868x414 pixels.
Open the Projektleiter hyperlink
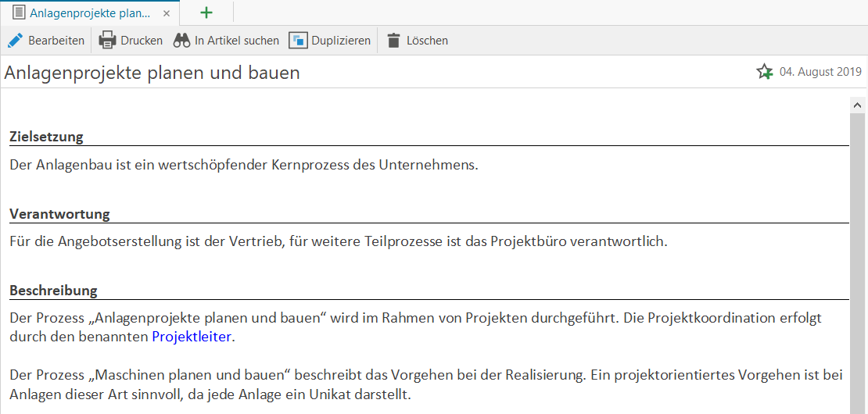click(192, 337)
